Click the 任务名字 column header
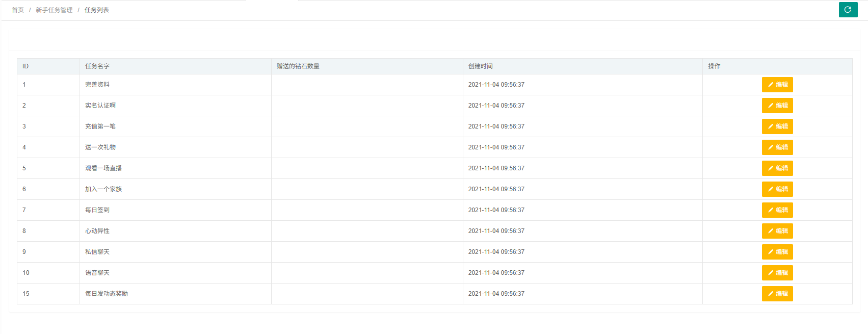The height and width of the screenshot is (334, 868). [97, 66]
